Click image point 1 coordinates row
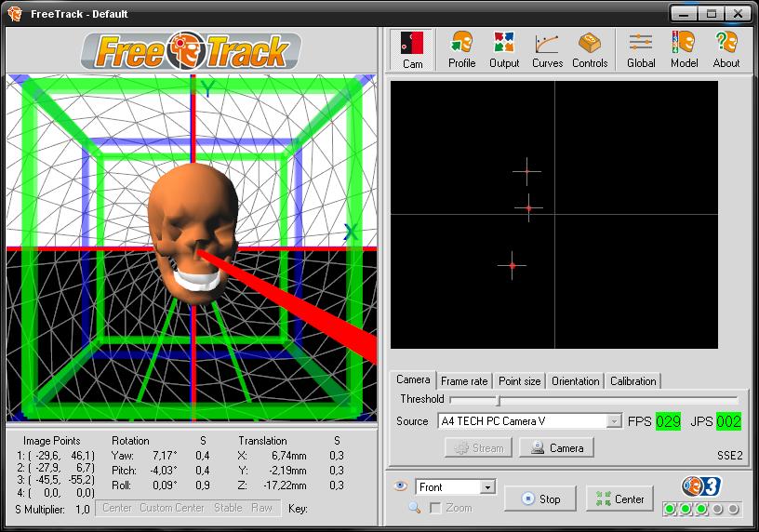The width and height of the screenshot is (759, 532). pos(56,456)
